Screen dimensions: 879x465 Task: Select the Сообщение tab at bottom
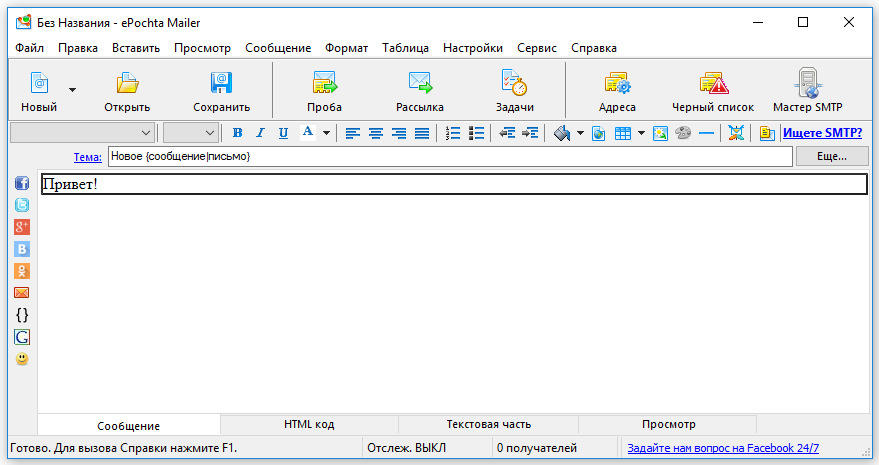tap(128, 426)
